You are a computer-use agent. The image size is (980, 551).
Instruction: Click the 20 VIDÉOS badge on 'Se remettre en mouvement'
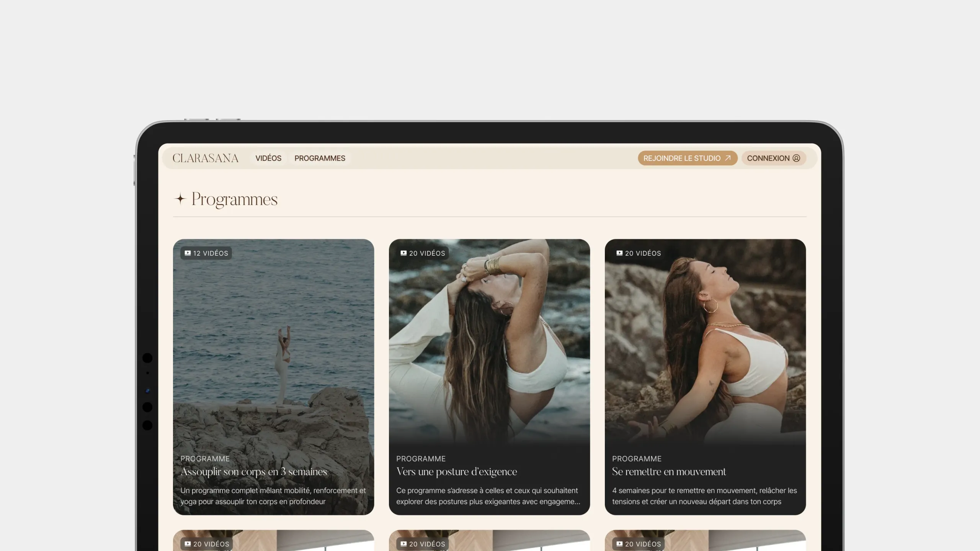click(x=639, y=253)
